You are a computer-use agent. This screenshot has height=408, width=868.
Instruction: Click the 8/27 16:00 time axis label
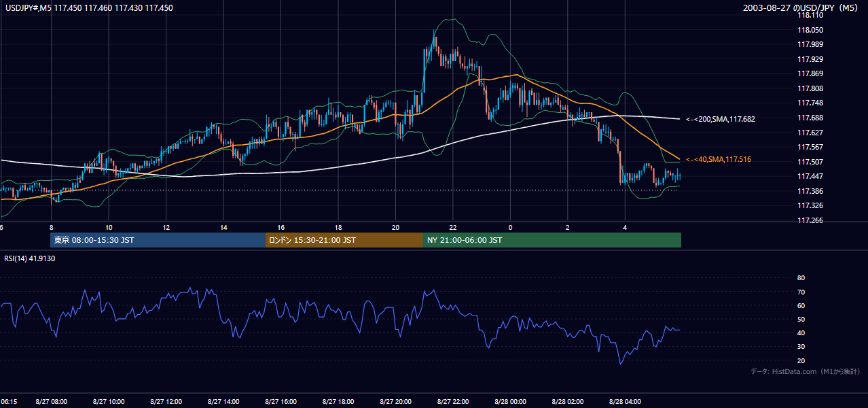[282, 401]
